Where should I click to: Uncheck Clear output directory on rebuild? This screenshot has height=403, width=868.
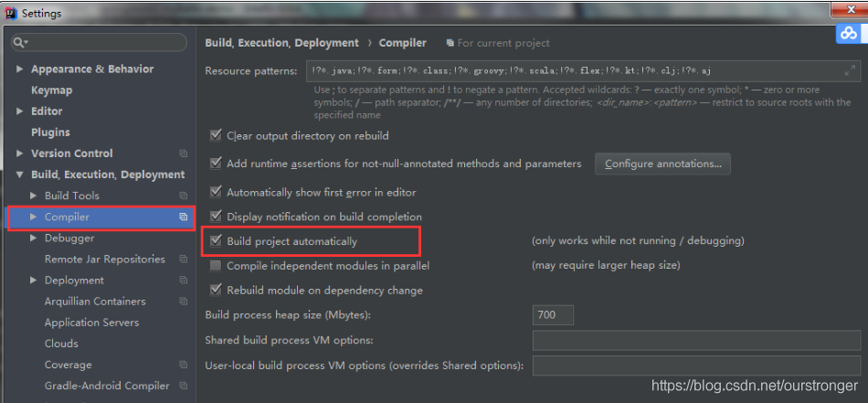tap(216, 135)
